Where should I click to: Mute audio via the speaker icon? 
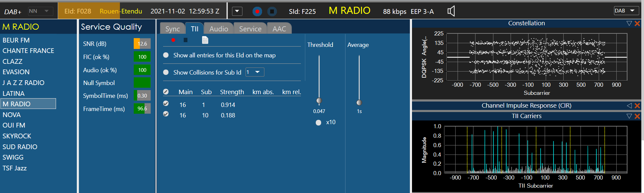(451, 11)
